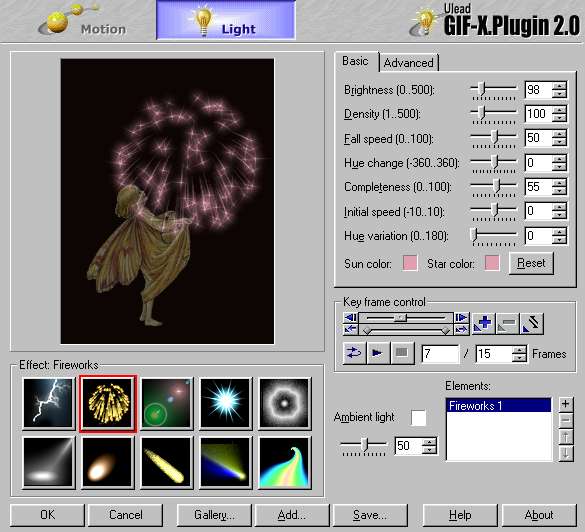Decrease Completeness value with spinner down
This screenshot has width=585, height=532.
559,191
